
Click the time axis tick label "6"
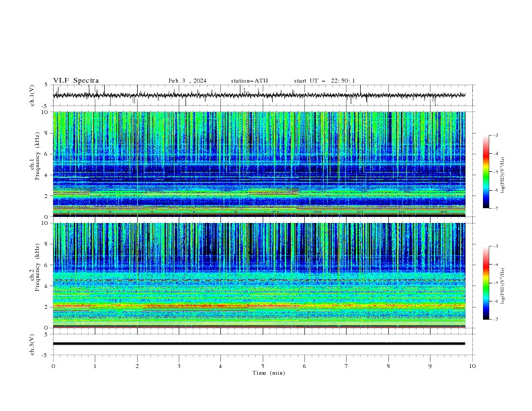304,366
